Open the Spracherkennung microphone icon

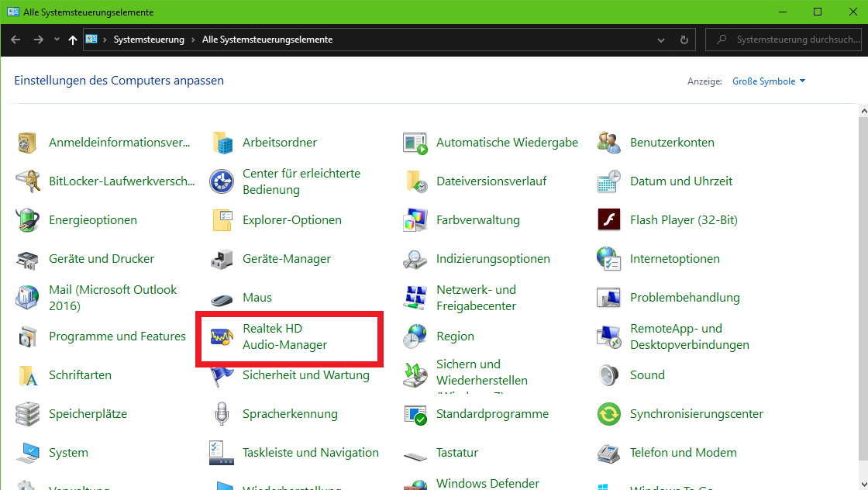222,414
